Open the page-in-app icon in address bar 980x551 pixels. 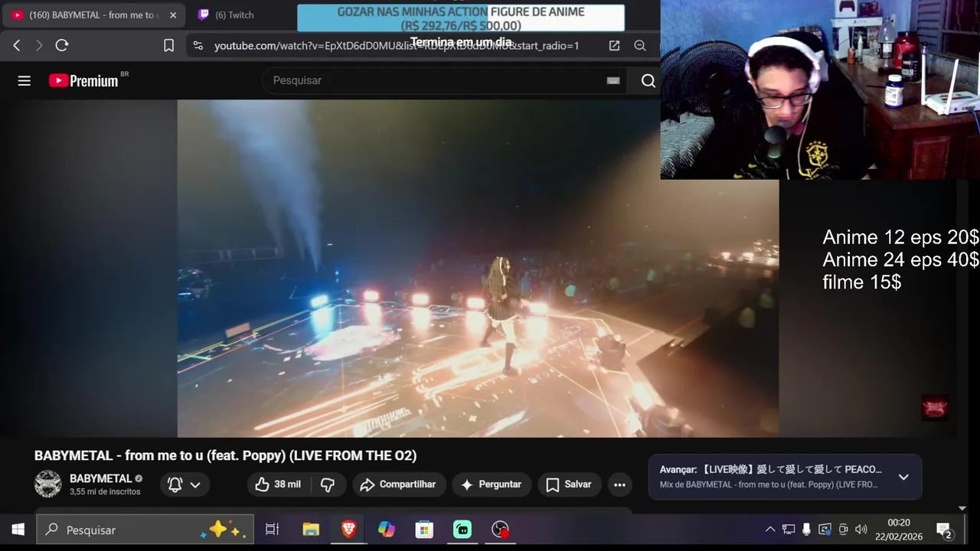(x=614, y=46)
